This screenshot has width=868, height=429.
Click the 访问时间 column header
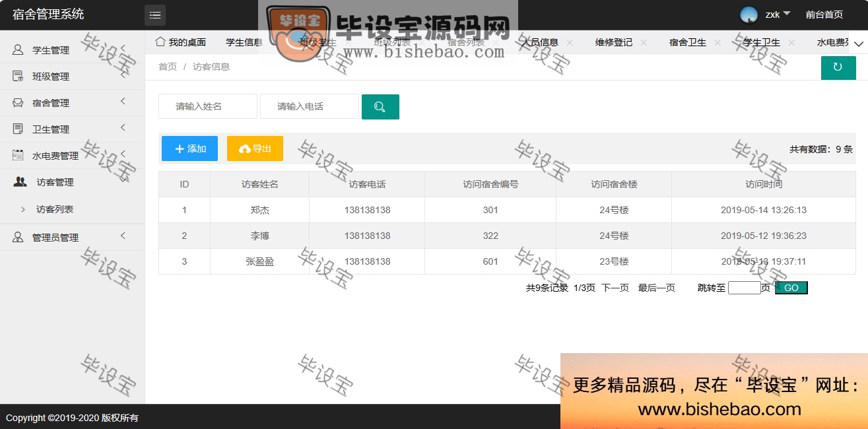pos(764,184)
